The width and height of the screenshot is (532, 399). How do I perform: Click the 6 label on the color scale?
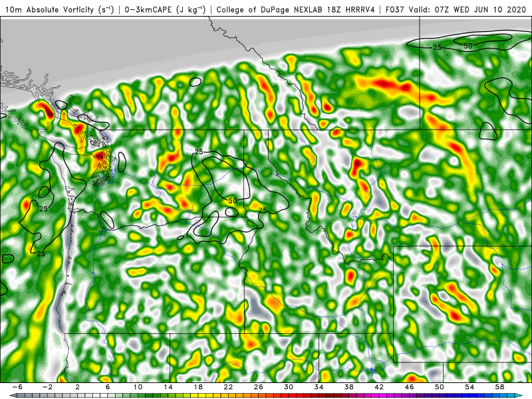[108, 387]
